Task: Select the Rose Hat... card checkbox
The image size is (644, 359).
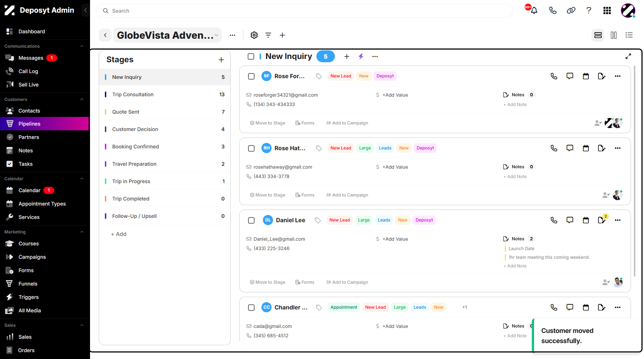Action: click(251, 148)
